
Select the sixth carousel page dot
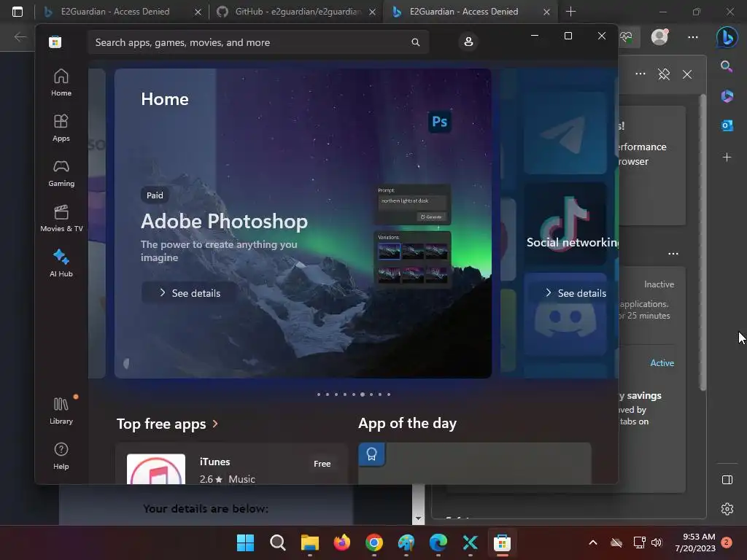click(x=363, y=394)
